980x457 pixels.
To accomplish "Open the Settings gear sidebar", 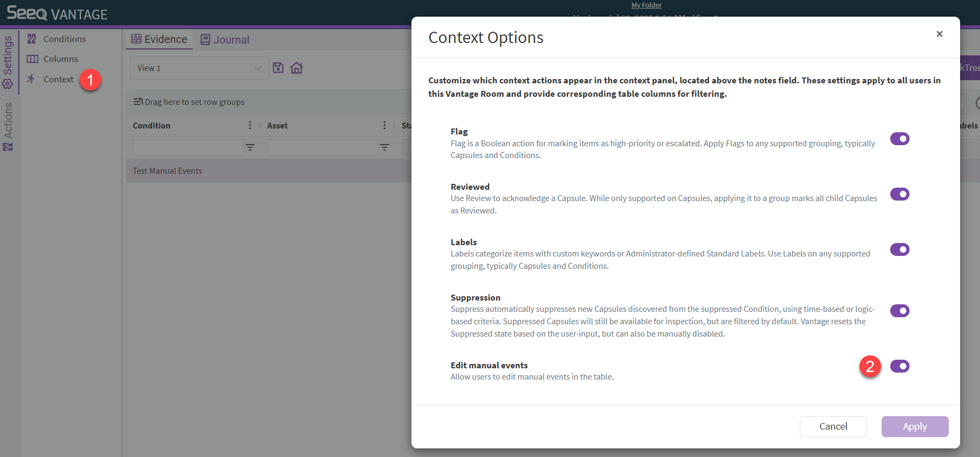I will pos(8,62).
